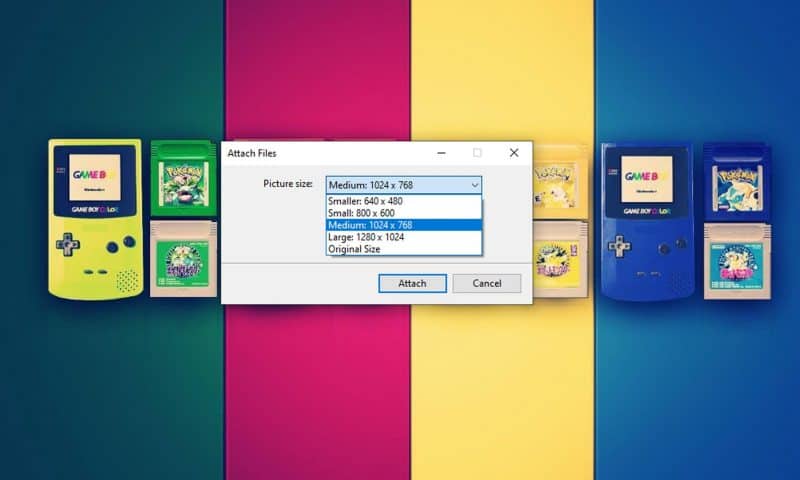Viewport: 800px width, 480px height.
Task: Choose Small: 800 x 600 option
Action: pos(404,213)
